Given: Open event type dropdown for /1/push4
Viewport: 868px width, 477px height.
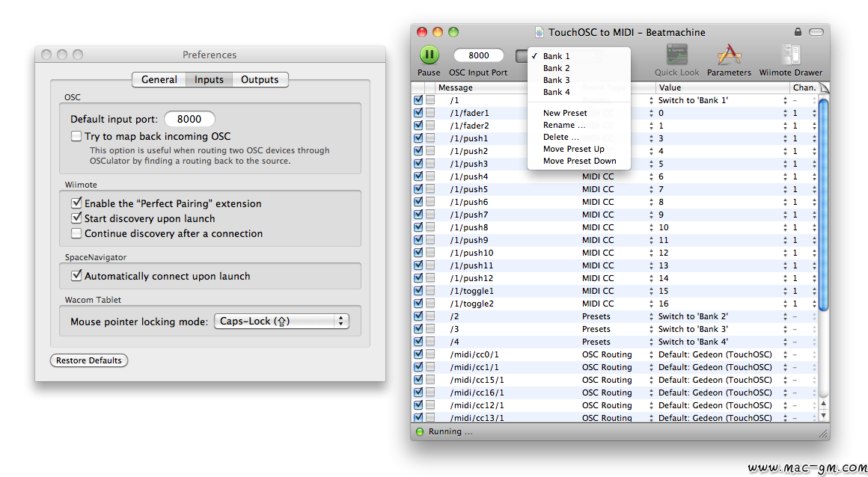Looking at the screenshot, I should [651, 176].
